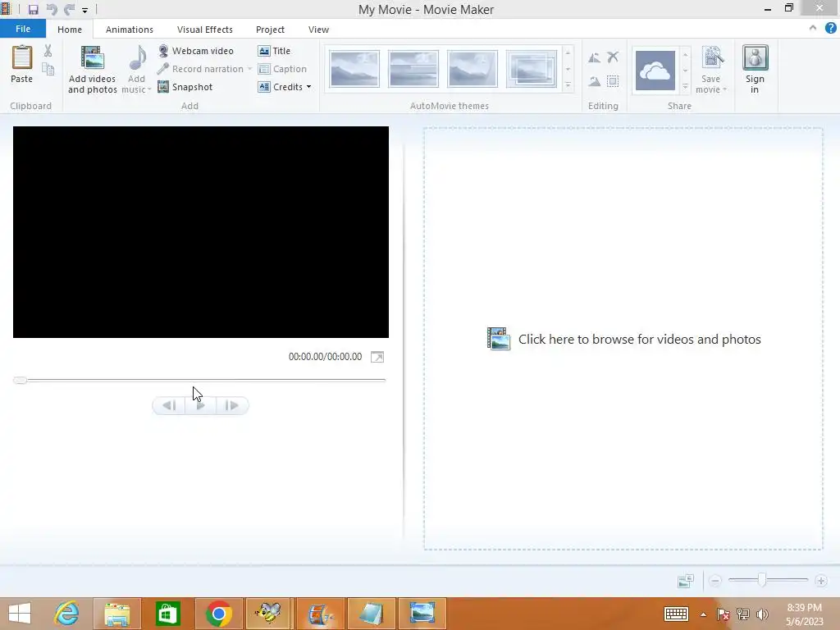Take a Snapshot of the preview
840x630 pixels.
[x=185, y=87]
